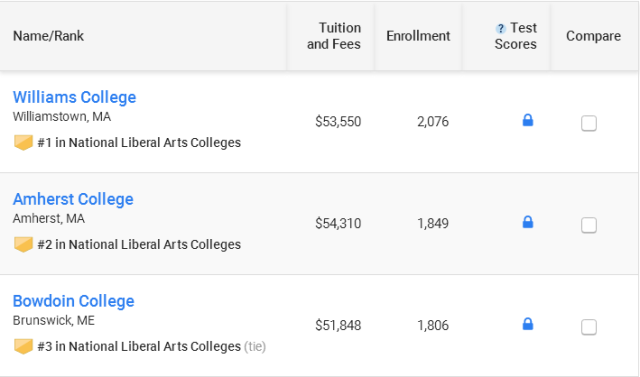Click the Name/Rank column header
Screen dimensions: 640x377
[x=49, y=36]
